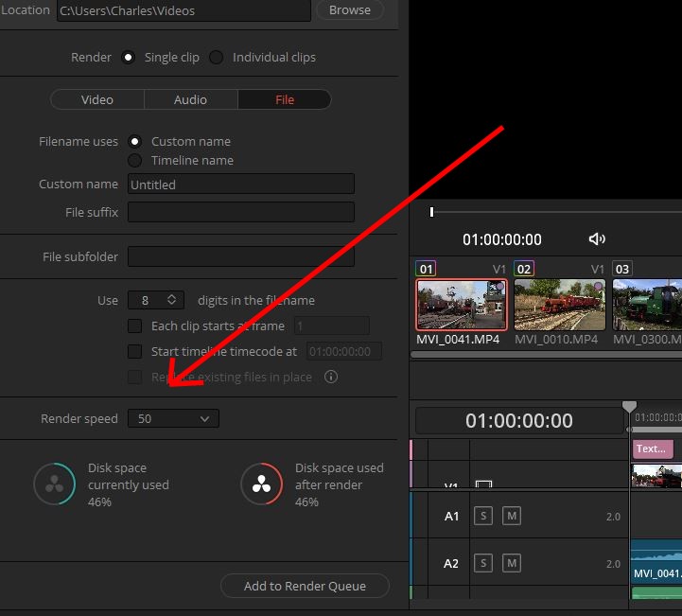Select clip thumbnail MVI_0300
Image resolution: width=682 pixels, height=616 pixels.
tap(647, 305)
